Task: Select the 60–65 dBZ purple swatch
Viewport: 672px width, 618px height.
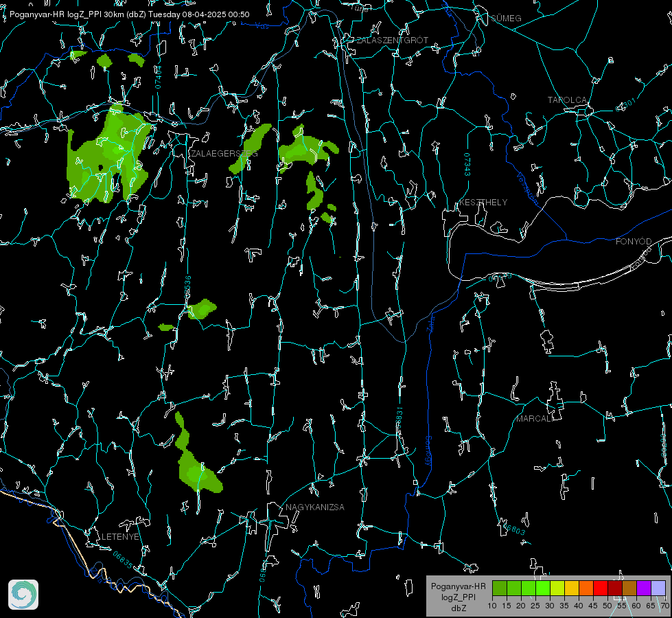Action: (644, 588)
